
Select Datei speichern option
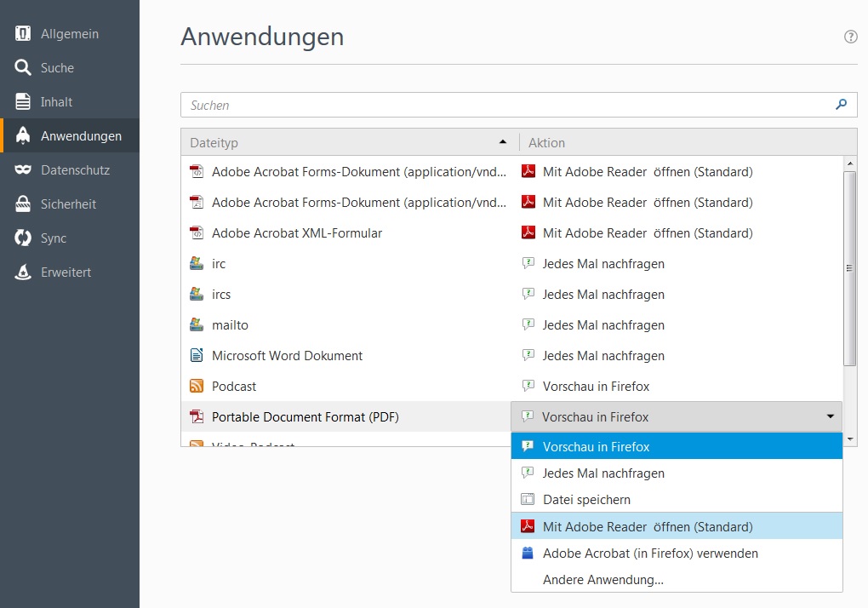coord(677,500)
